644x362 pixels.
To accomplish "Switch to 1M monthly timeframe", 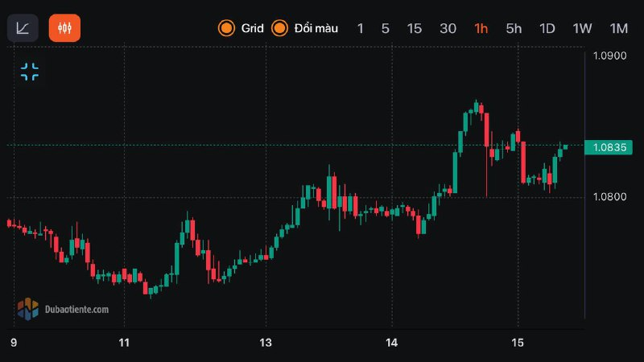I will click(x=618, y=28).
